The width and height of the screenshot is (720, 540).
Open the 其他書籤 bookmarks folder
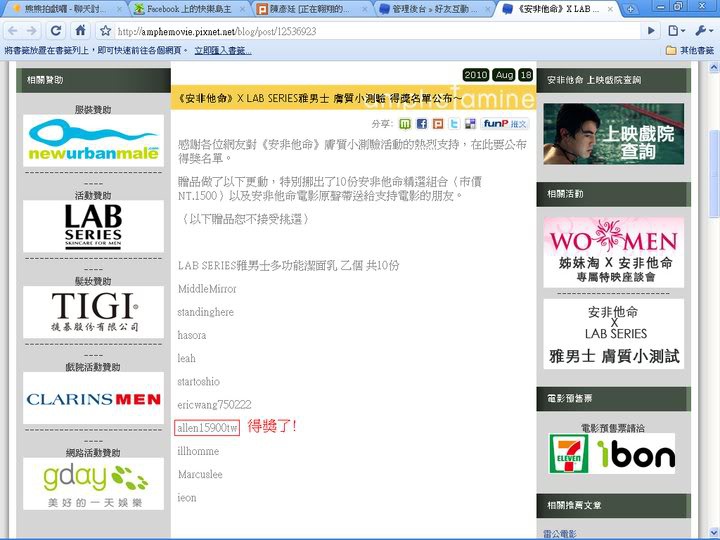point(690,50)
